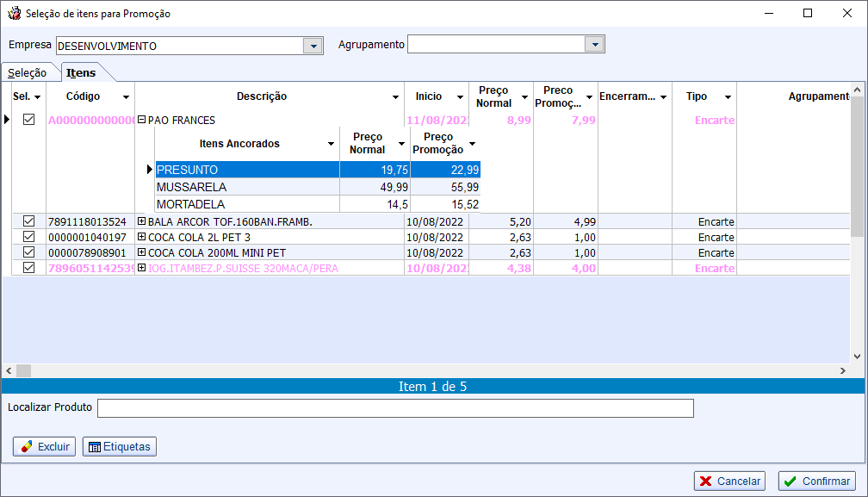Screen dimensions: 868x497
Task: Open the Agrupamento dropdown
Action: coord(595,45)
